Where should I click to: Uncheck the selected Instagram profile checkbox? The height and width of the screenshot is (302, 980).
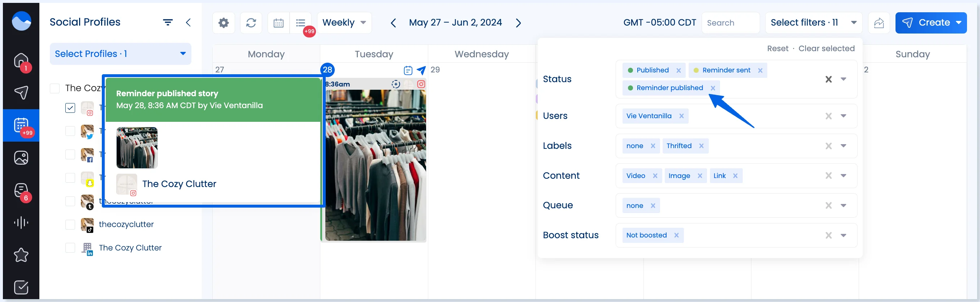70,108
